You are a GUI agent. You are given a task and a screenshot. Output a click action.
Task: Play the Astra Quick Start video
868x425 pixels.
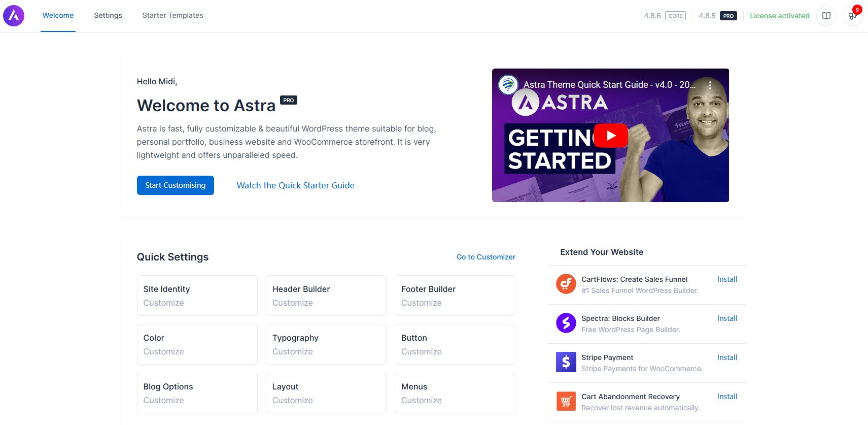(611, 136)
